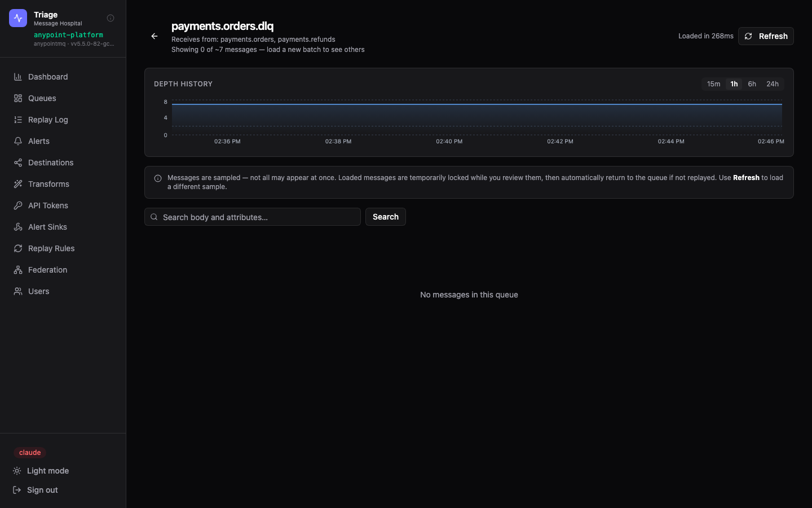Click the Transforms wand icon

tap(18, 184)
